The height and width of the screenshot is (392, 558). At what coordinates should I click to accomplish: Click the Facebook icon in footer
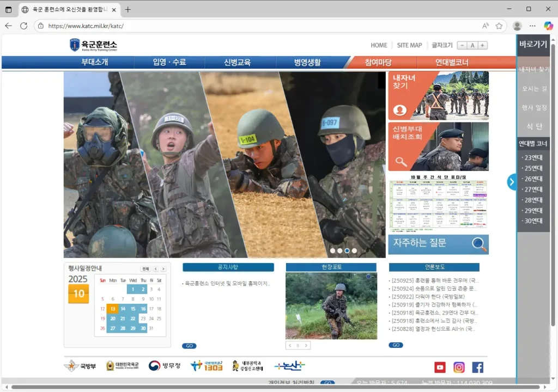coord(477,367)
